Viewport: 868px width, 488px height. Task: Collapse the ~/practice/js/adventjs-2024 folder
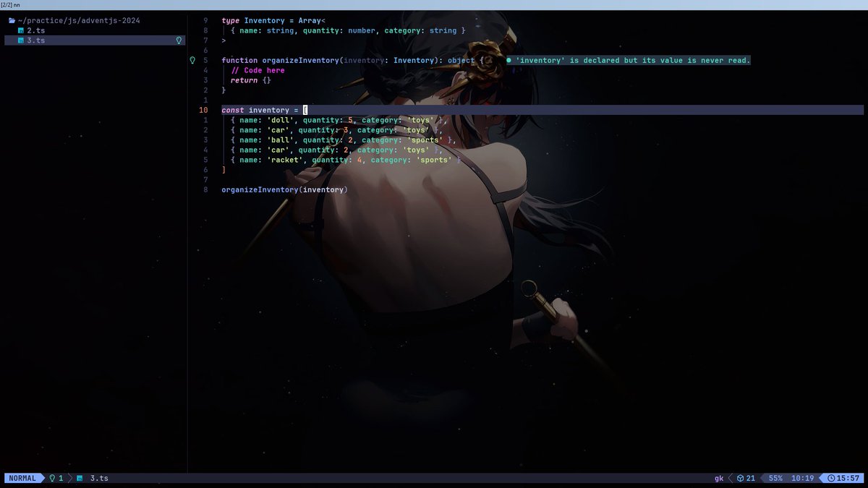[x=78, y=20]
